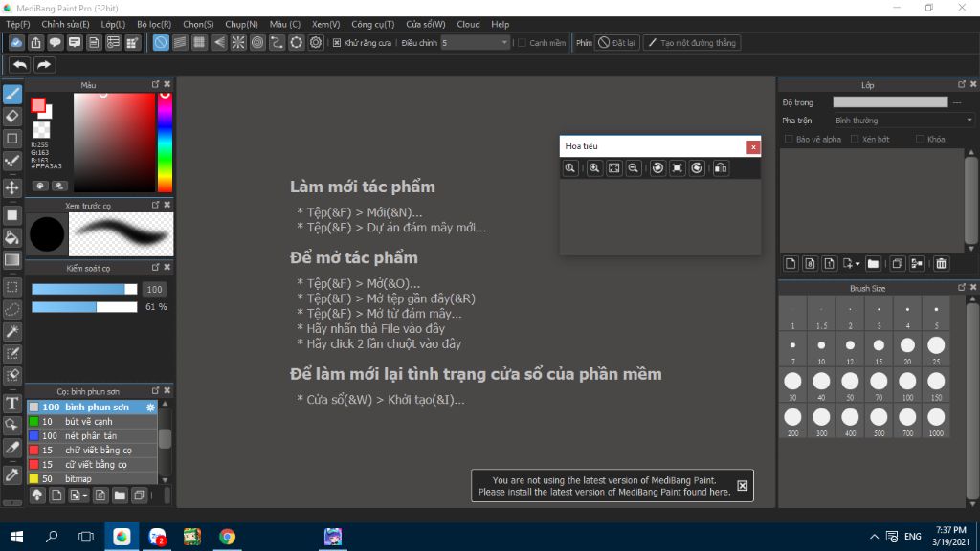Image resolution: width=980 pixels, height=551 pixels.
Task: Select the bút vẽ cạnh brush
Action: click(92, 422)
